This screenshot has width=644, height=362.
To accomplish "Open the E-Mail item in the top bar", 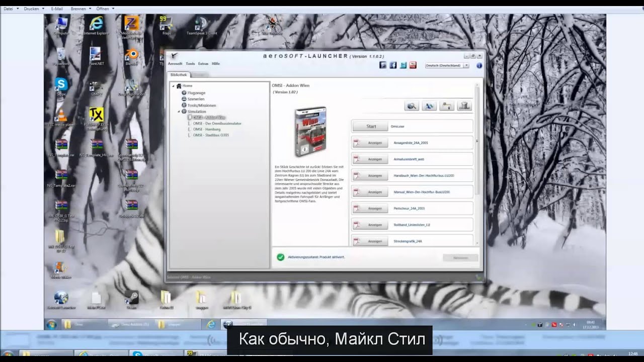I will point(57,9).
